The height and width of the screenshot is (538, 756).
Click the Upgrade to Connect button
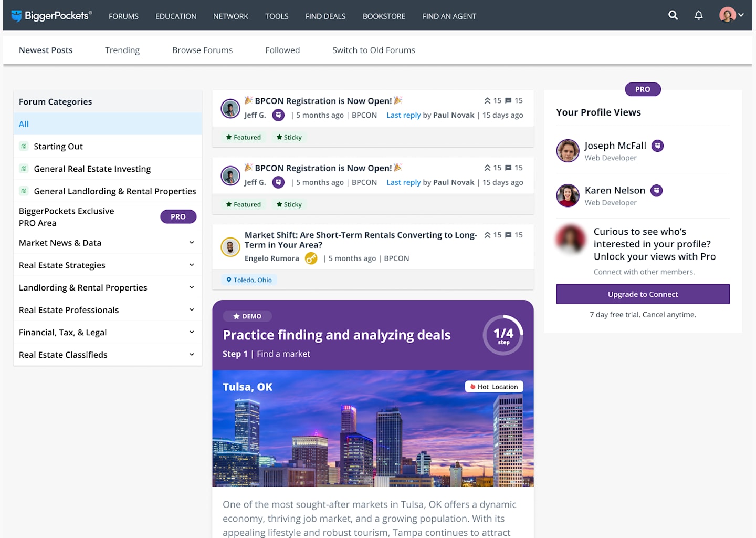coord(643,294)
